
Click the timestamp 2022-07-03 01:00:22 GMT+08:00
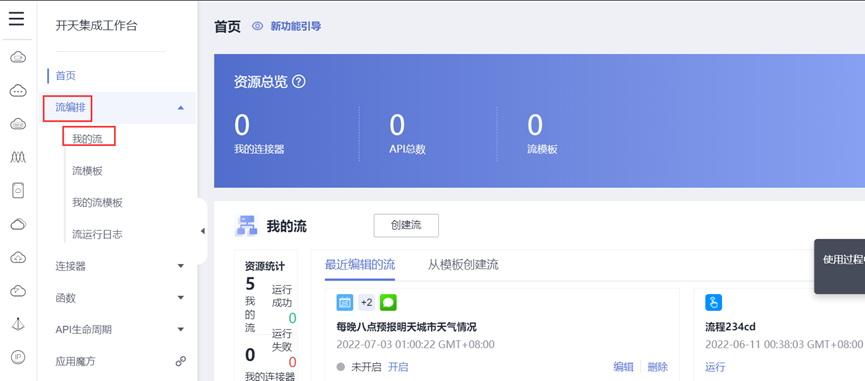click(415, 345)
